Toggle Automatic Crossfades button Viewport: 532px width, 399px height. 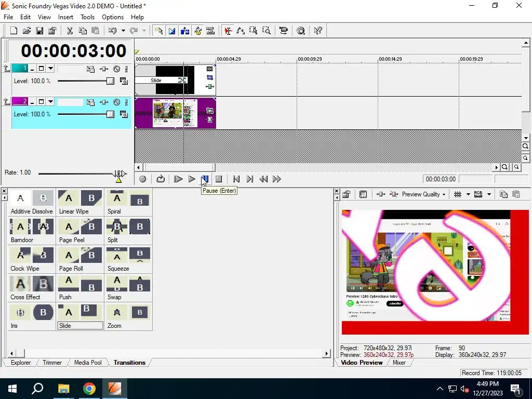(172, 31)
